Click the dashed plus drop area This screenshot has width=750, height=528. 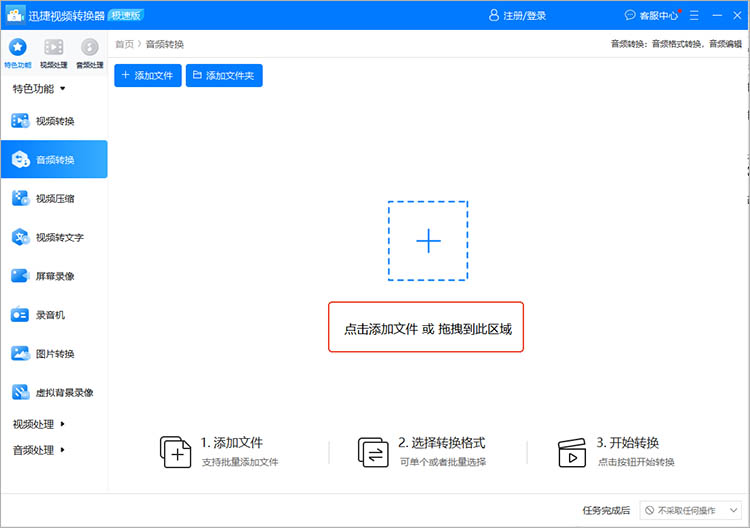point(428,241)
